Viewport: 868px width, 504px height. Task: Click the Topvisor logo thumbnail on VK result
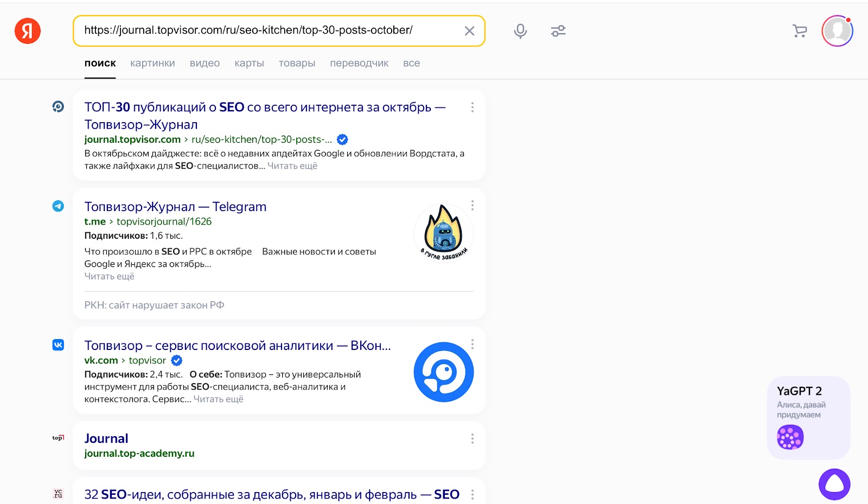click(444, 372)
